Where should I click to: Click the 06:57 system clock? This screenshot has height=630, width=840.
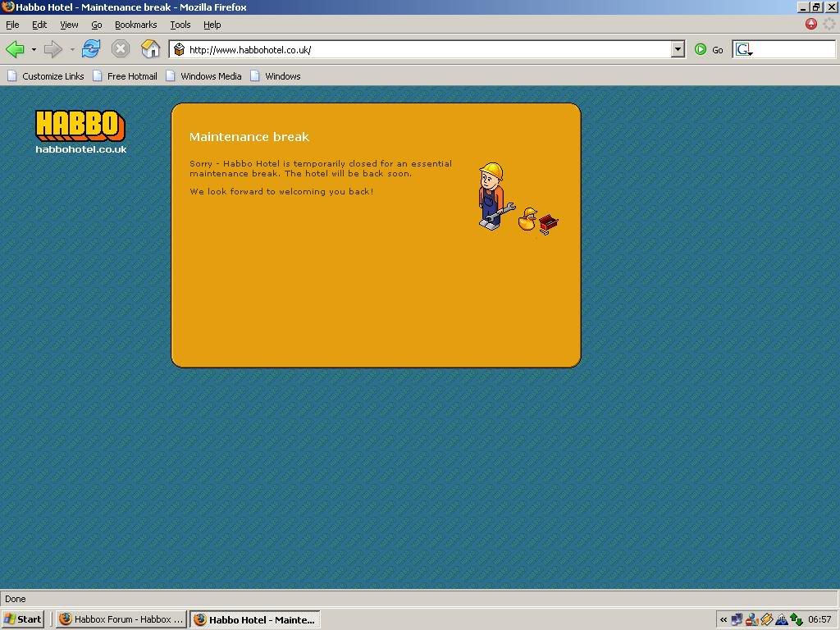(x=819, y=620)
